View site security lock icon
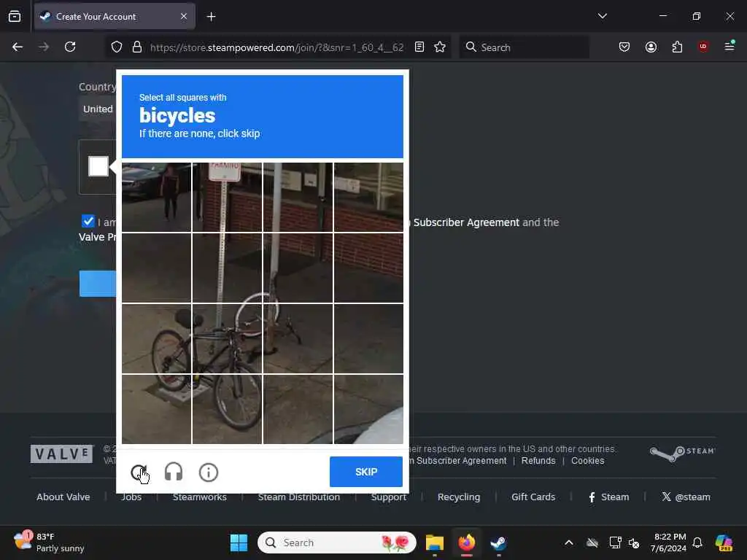 coord(137,47)
